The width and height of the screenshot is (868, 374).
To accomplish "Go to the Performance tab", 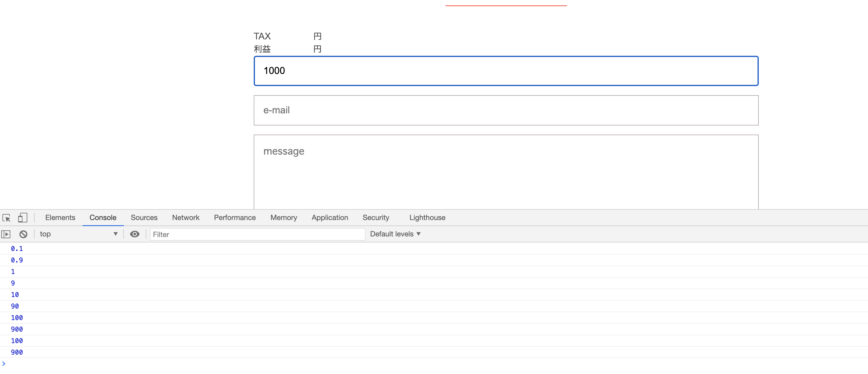I will 235,218.
